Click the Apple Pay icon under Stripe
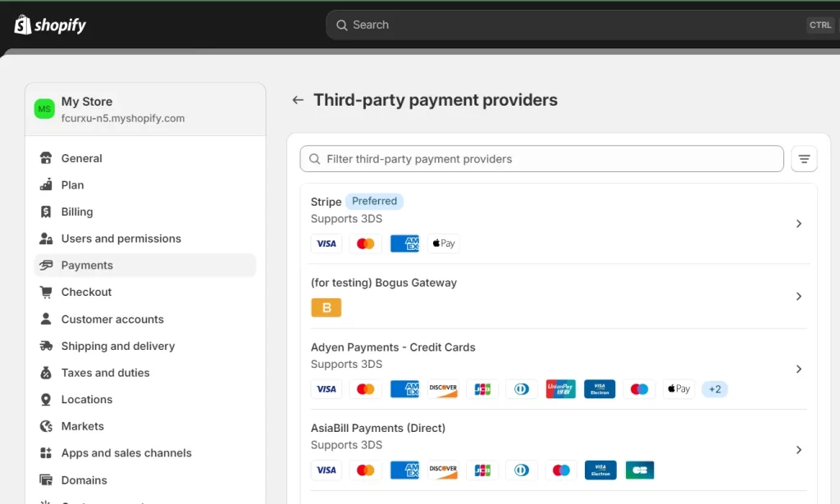840x504 pixels. [x=443, y=243]
